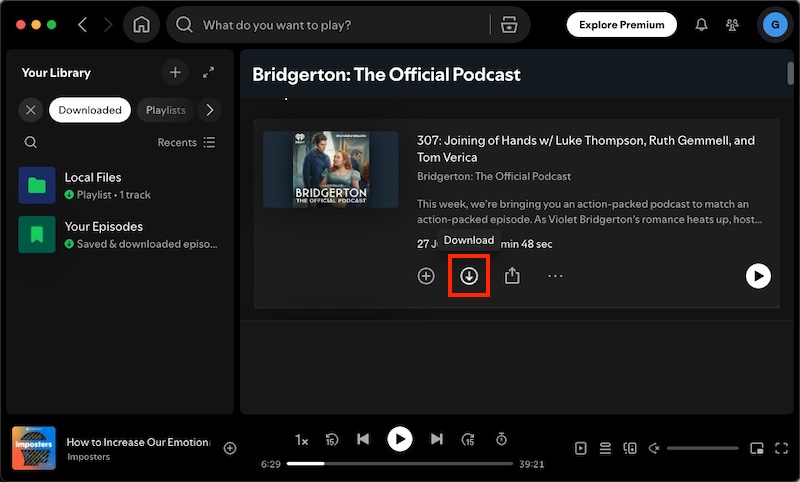Toggle the Downloaded filter chip
Image resolution: width=800 pixels, height=482 pixels.
click(x=90, y=110)
